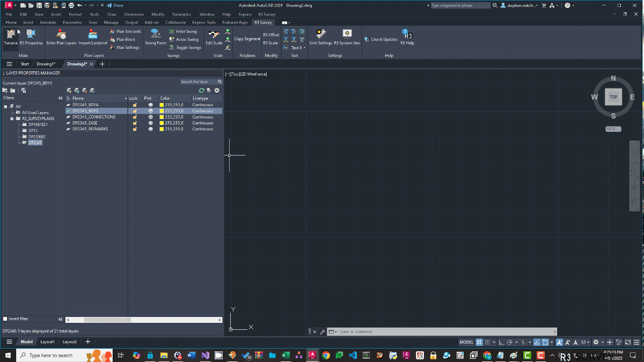Click New Group Filter icon
Viewport: 644px width, 362px height.
12,91
